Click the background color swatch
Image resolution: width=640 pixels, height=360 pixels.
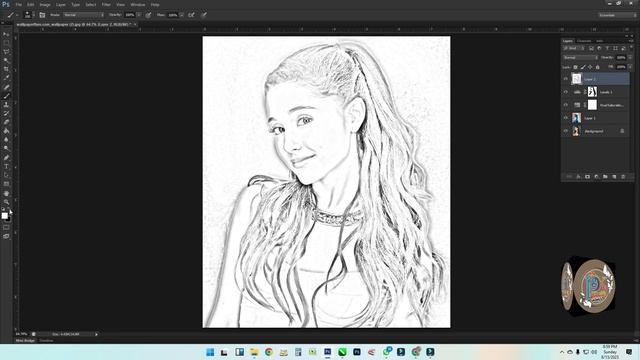pyautogui.click(x=8, y=219)
